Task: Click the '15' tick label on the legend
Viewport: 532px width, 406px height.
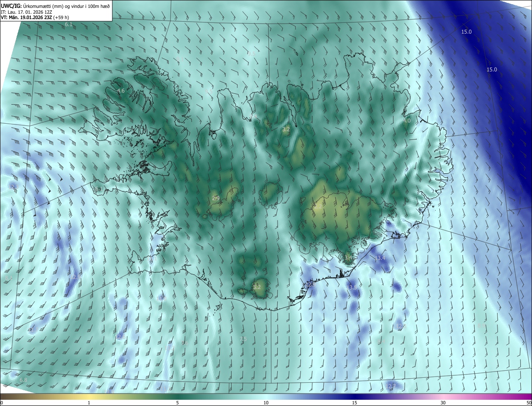Action: [x=355, y=403]
